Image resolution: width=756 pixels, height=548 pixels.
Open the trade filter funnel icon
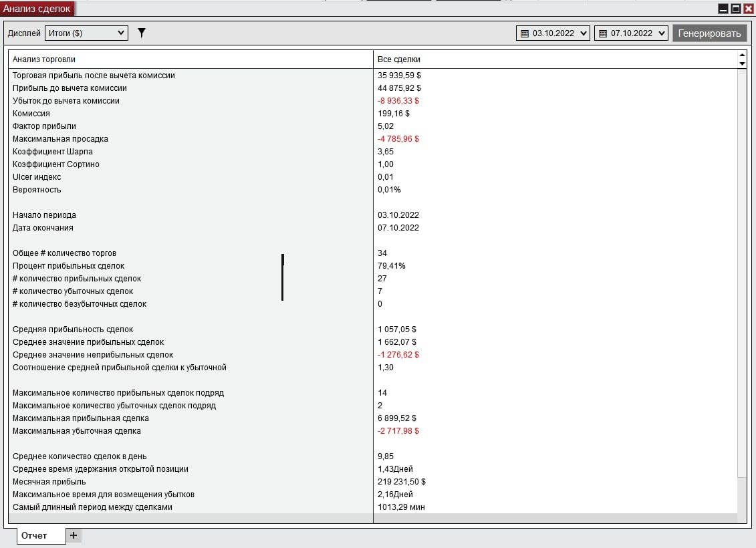(x=141, y=33)
